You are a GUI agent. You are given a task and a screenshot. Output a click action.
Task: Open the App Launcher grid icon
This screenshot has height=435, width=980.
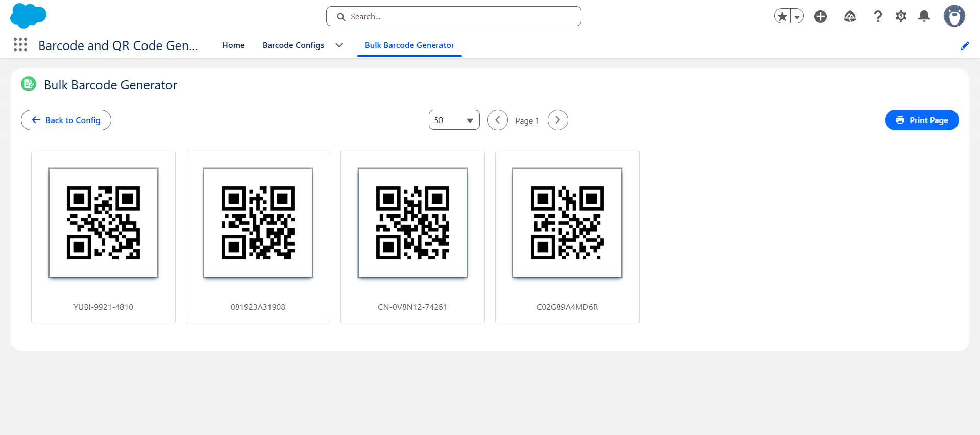click(20, 45)
